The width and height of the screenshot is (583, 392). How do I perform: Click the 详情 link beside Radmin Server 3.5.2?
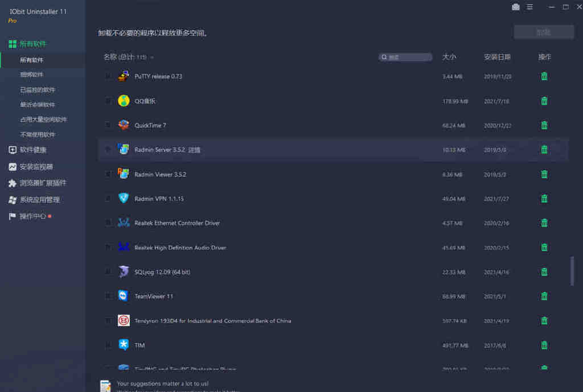click(194, 150)
